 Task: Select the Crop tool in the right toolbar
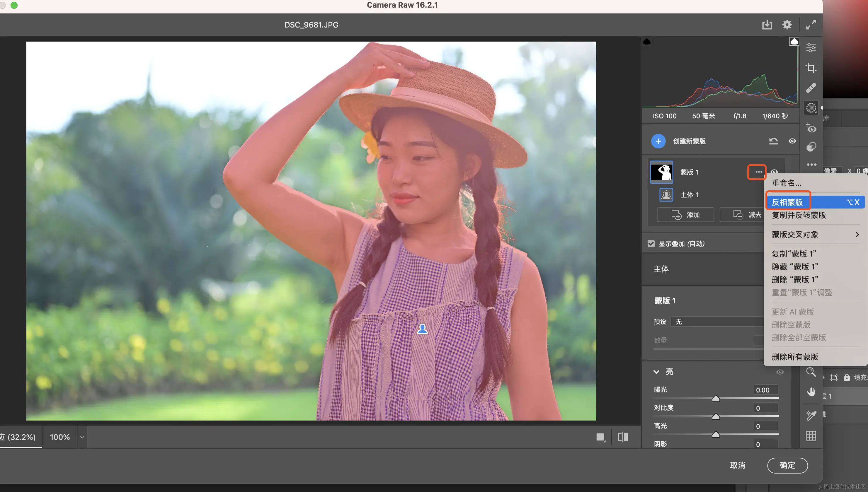(811, 68)
